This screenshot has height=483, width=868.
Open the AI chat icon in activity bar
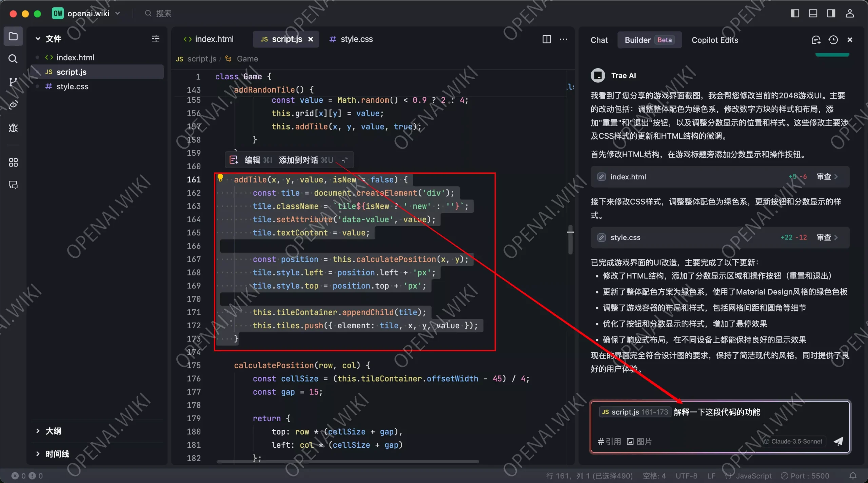[13, 185]
